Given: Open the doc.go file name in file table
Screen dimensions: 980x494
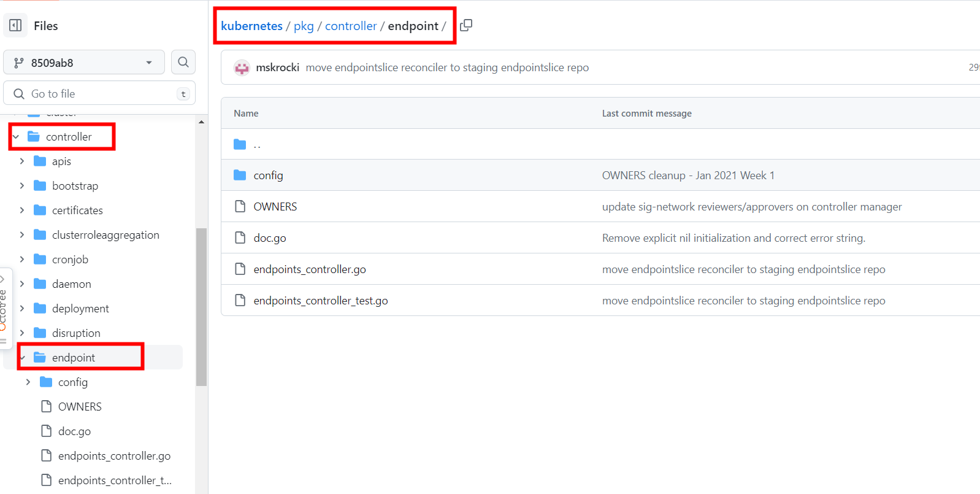Looking at the screenshot, I should tap(270, 238).
